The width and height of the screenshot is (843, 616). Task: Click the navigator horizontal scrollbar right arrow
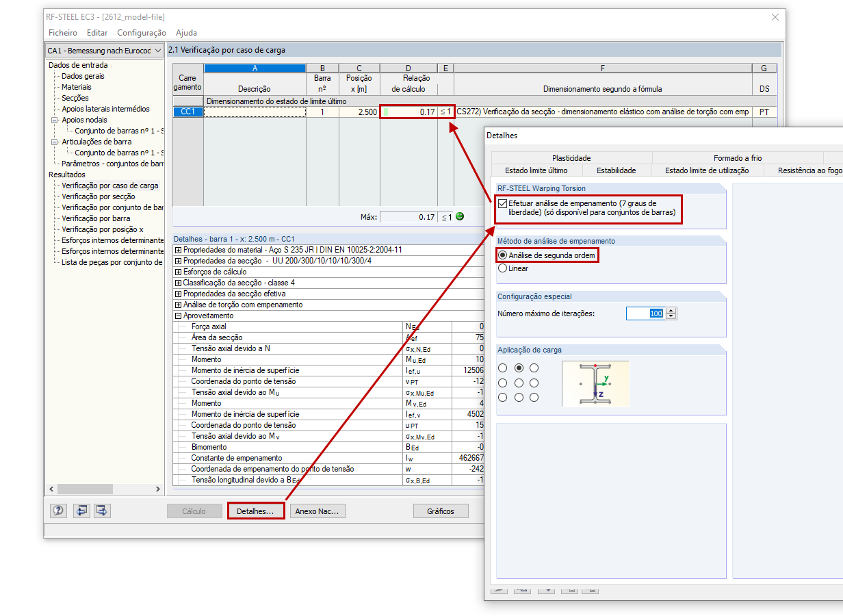click(158, 489)
